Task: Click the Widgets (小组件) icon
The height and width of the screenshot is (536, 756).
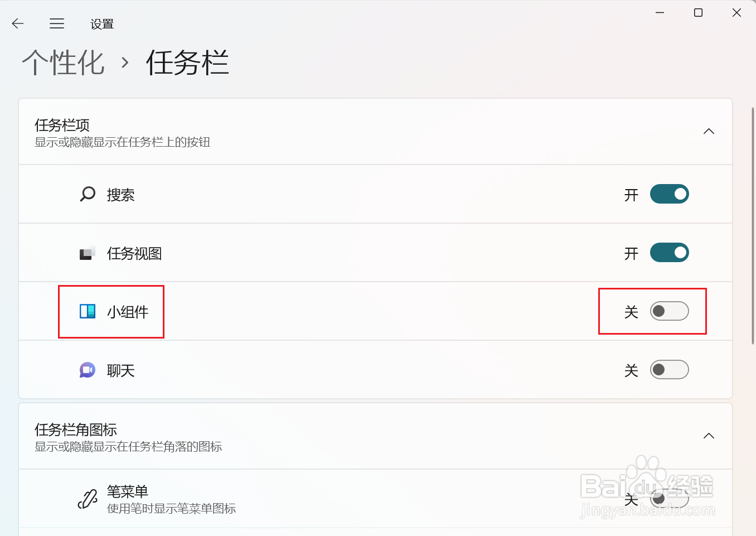Action: pos(88,311)
